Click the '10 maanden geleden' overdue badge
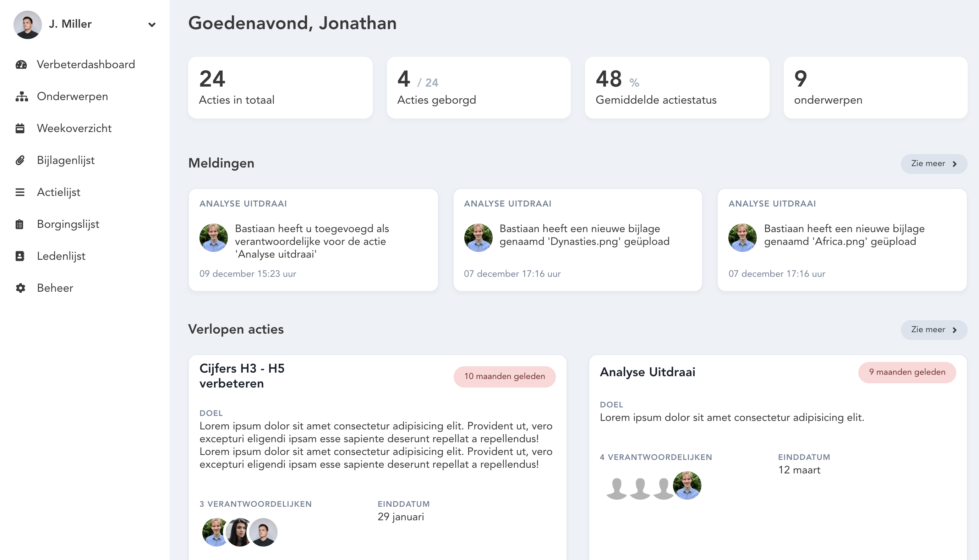The height and width of the screenshot is (560, 979). coord(504,377)
